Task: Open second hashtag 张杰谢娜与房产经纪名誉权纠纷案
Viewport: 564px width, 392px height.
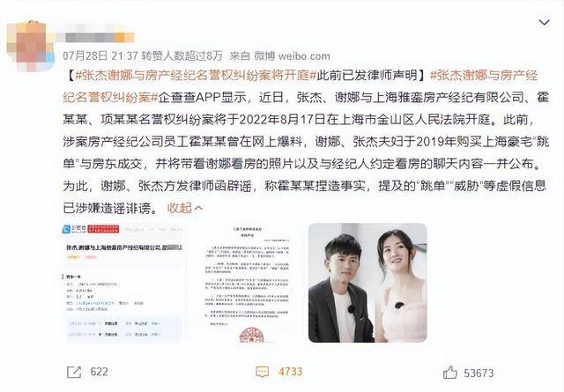Action: [x=301, y=86]
